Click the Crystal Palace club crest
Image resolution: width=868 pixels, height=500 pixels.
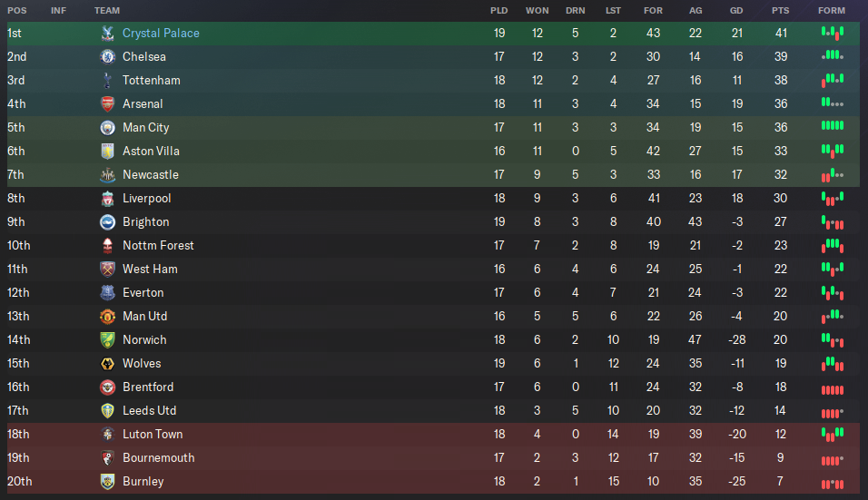[107, 34]
